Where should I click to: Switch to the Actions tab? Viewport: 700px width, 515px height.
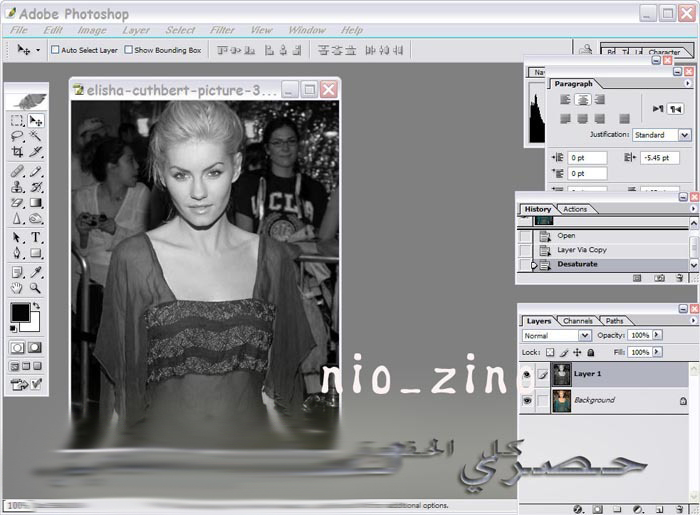(575, 209)
